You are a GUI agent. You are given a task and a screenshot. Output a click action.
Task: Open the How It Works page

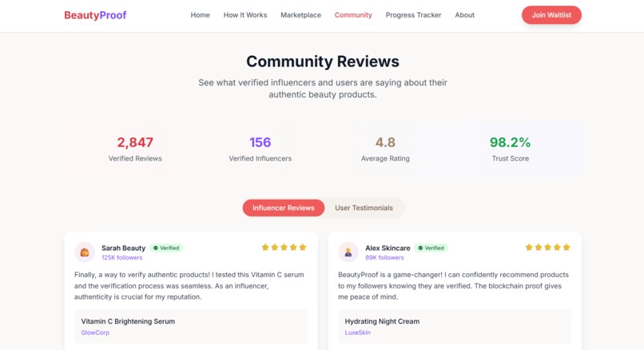(245, 15)
